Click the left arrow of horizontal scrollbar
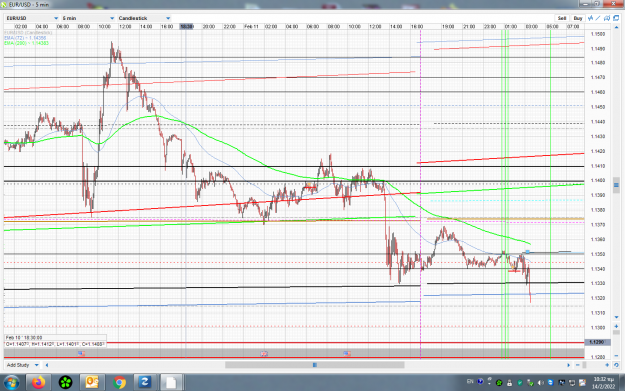The height and width of the screenshot is (391, 625). click(x=47, y=365)
